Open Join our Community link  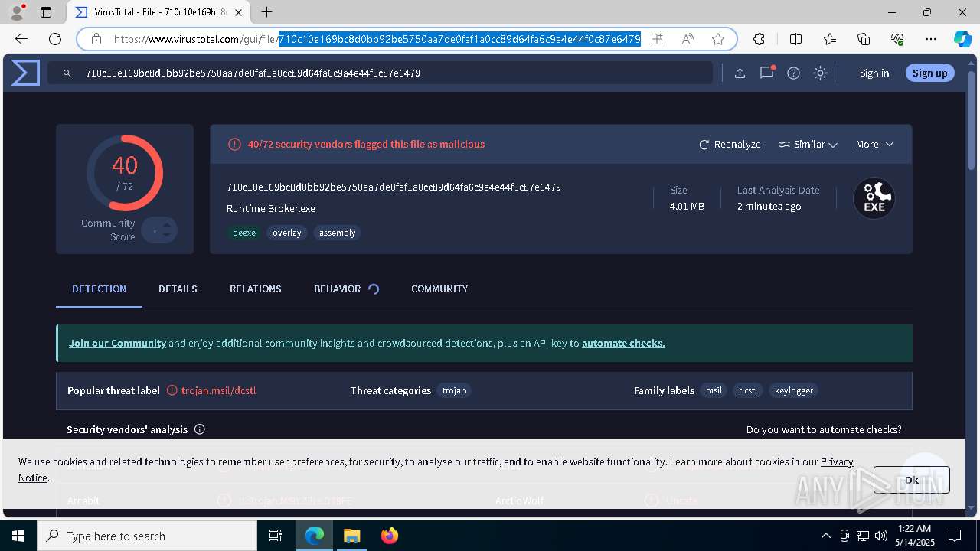[x=117, y=343]
